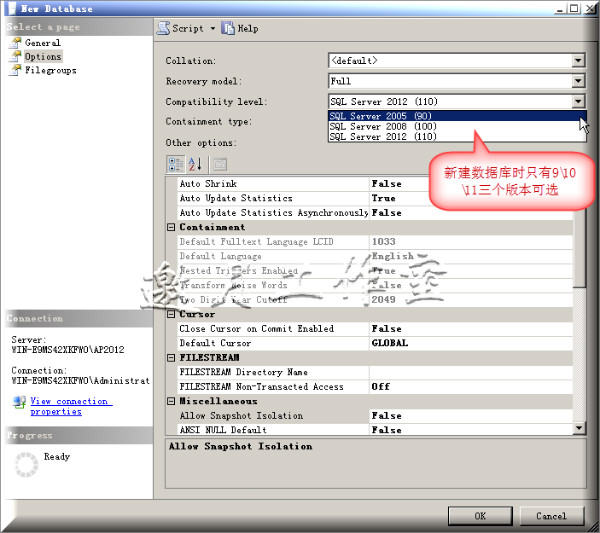The image size is (600, 533).
Task: Open the Collation dropdown
Action: coord(578,60)
